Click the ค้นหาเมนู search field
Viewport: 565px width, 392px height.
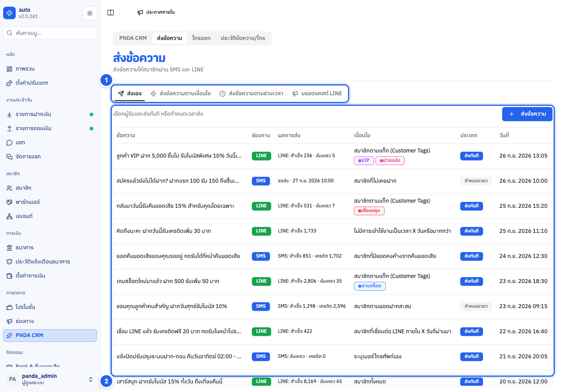(x=50, y=33)
